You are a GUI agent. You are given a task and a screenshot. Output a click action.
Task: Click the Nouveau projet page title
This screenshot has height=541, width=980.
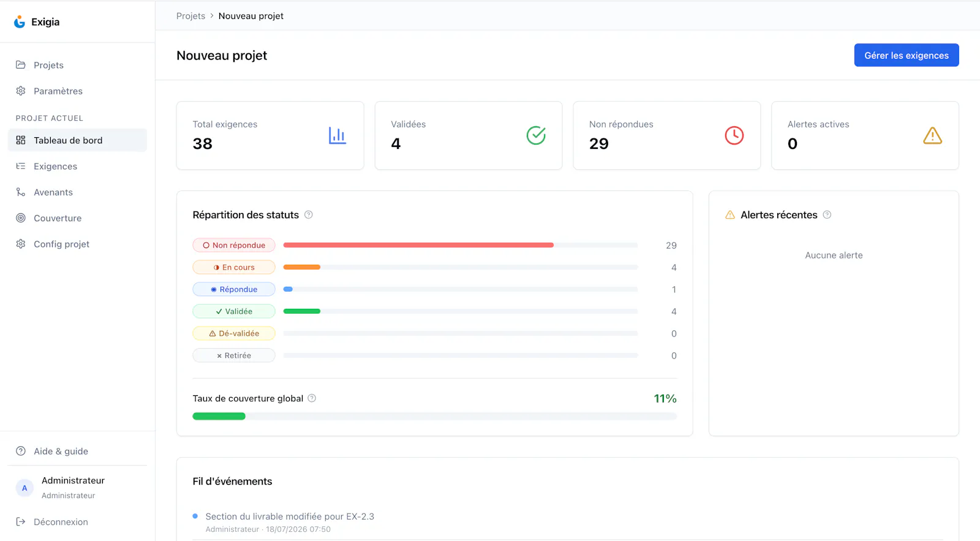(222, 55)
